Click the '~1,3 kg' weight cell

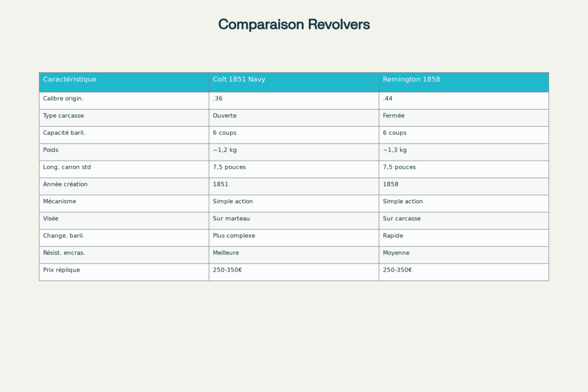coord(394,150)
